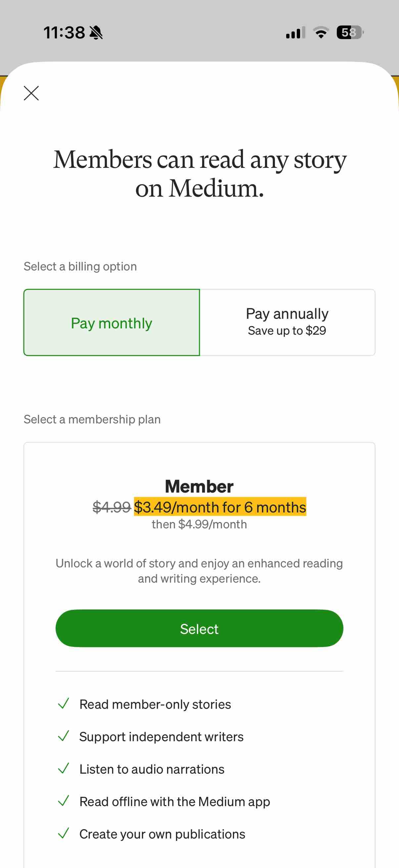This screenshot has width=399, height=868.
Task: Tap the Wi-Fi icon in status bar
Action: pyautogui.click(x=321, y=32)
